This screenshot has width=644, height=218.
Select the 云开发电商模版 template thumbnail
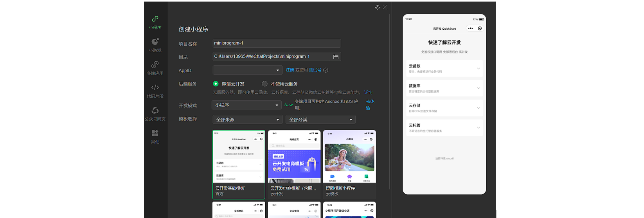tap(294, 164)
